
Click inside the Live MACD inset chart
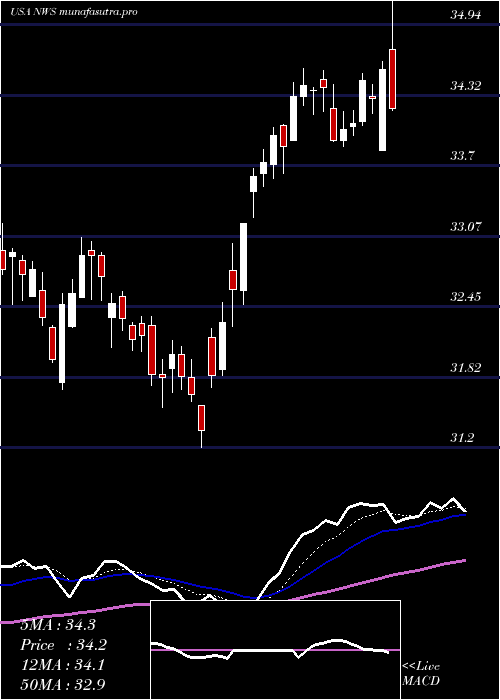pos(275,650)
